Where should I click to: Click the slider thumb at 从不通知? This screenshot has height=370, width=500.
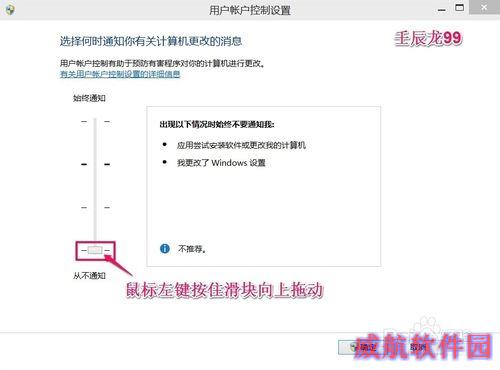(x=95, y=250)
